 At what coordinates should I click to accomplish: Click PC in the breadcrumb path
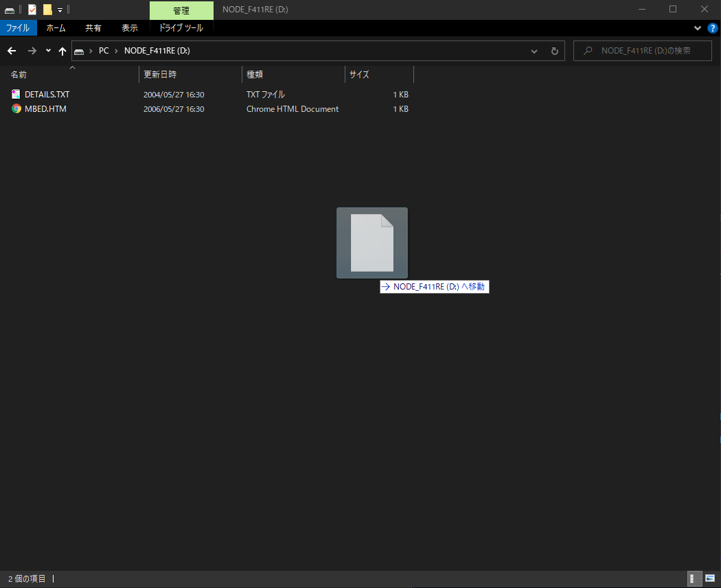(x=104, y=51)
